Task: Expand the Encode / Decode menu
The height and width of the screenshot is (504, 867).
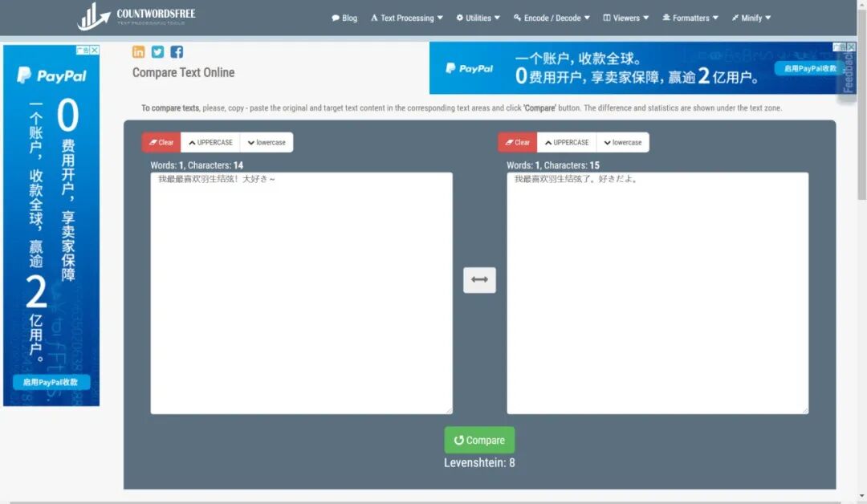Action: [x=552, y=17]
